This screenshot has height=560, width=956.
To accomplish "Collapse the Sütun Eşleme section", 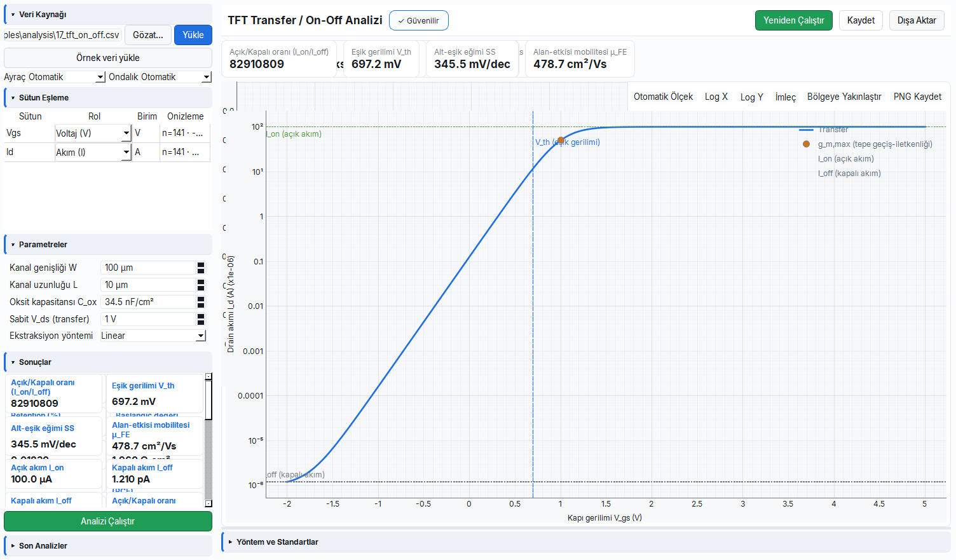I will pyautogui.click(x=108, y=97).
